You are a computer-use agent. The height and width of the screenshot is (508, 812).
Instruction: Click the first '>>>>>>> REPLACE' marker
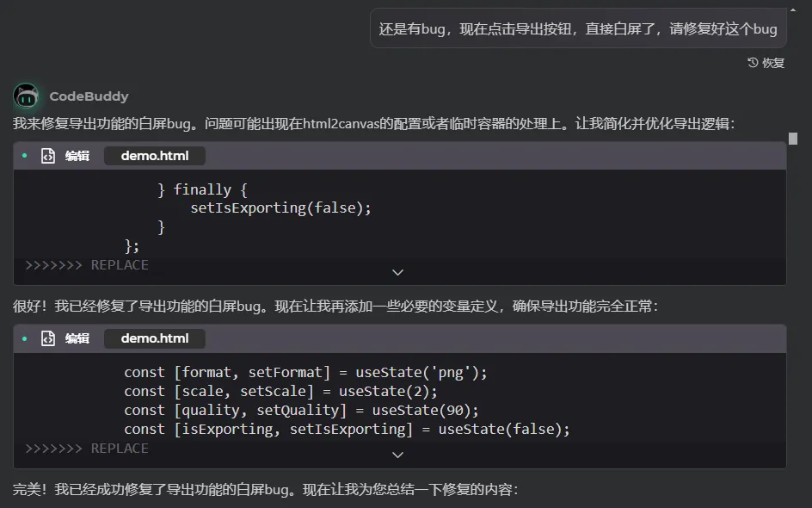pos(87,265)
